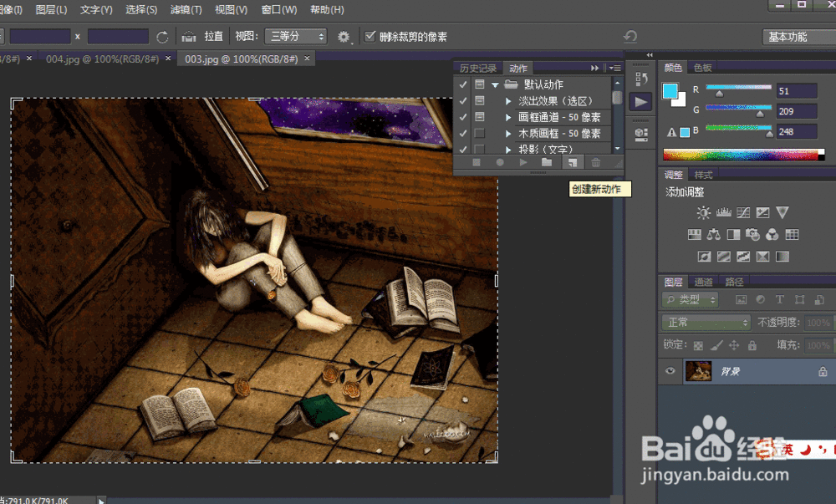Click the History panel dock icon

click(x=641, y=79)
